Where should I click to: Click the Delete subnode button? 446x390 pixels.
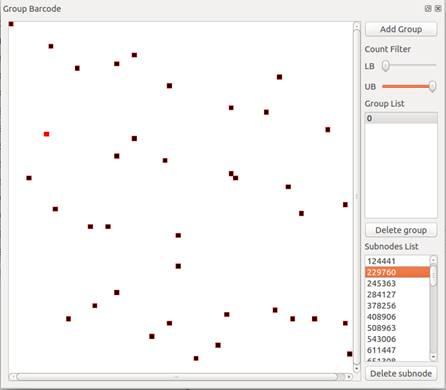point(401,374)
